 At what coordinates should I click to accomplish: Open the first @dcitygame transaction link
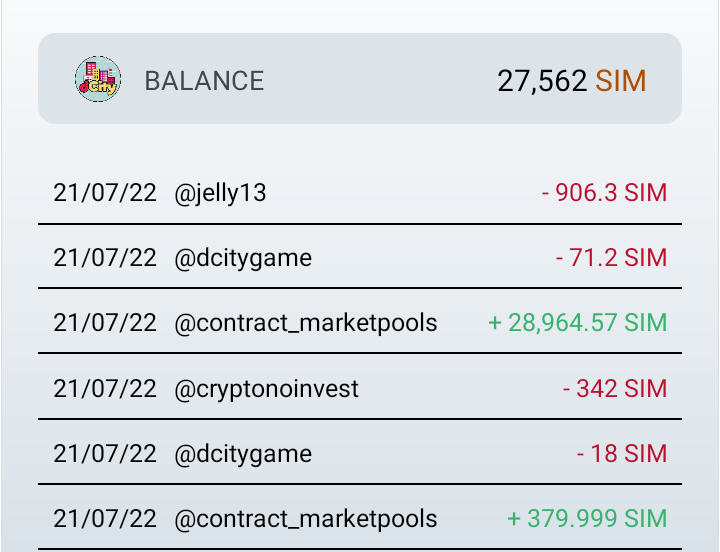(x=243, y=258)
